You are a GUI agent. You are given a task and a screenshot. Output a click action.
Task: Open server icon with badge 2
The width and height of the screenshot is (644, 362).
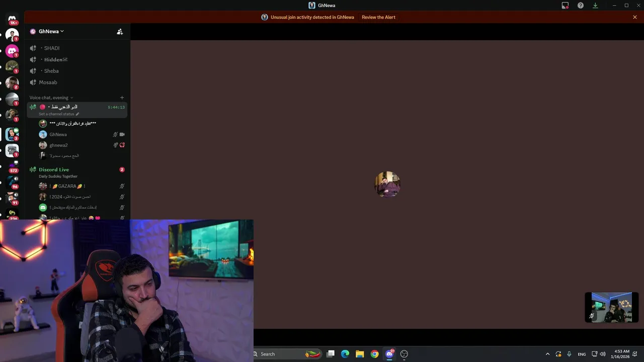tap(12, 83)
